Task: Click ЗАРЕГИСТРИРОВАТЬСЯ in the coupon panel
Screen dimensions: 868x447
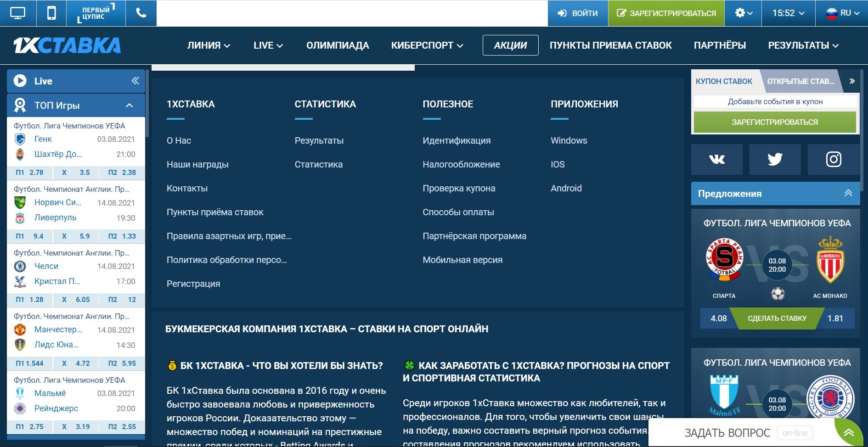Action: tap(775, 122)
